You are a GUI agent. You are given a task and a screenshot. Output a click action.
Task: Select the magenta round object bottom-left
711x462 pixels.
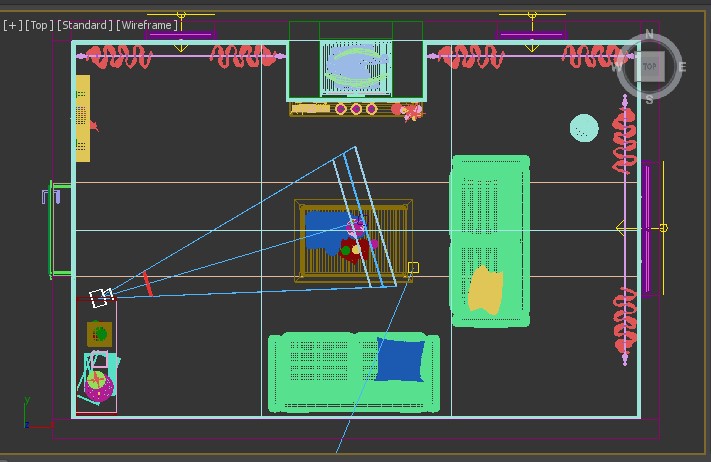click(98, 388)
